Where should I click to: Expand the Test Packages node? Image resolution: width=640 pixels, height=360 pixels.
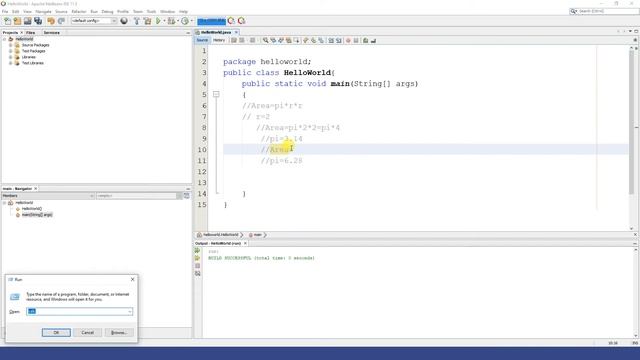11,51
